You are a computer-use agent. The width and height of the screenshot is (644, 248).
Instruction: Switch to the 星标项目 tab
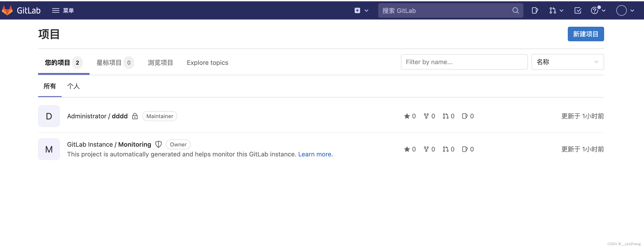click(115, 63)
